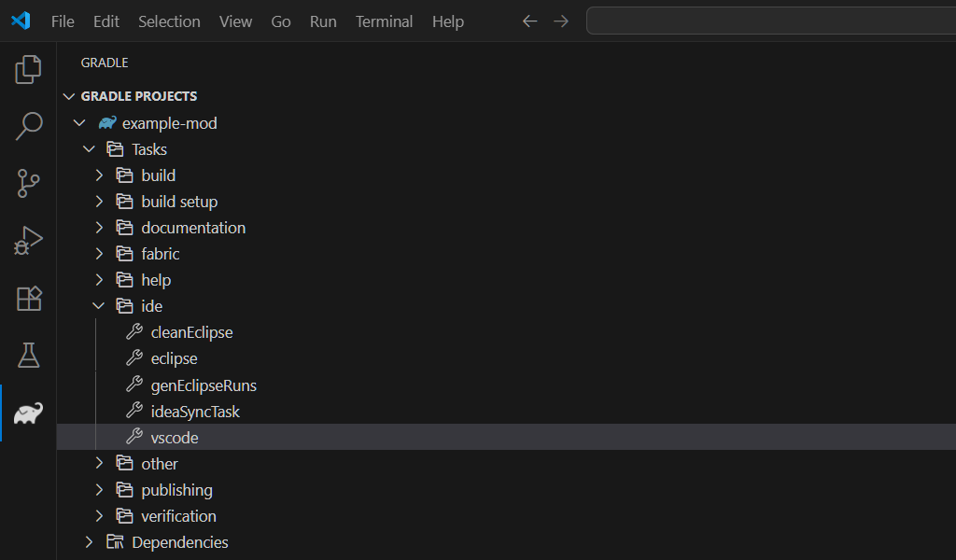Expand the Dependencies node
Image resolution: width=956 pixels, height=560 pixels.
click(x=89, y=541)
